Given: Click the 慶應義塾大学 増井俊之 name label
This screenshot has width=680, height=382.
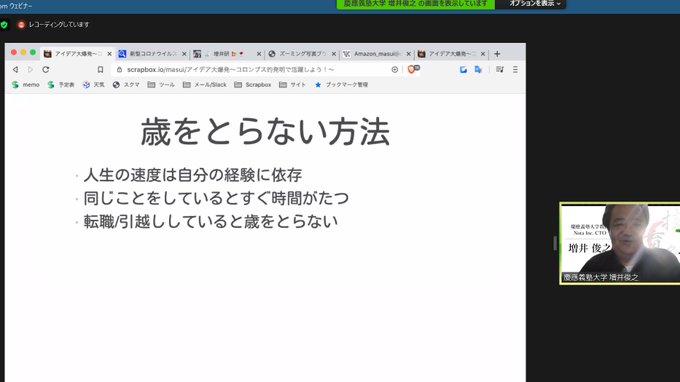Looking at the screenshot, I should [601, 277].
